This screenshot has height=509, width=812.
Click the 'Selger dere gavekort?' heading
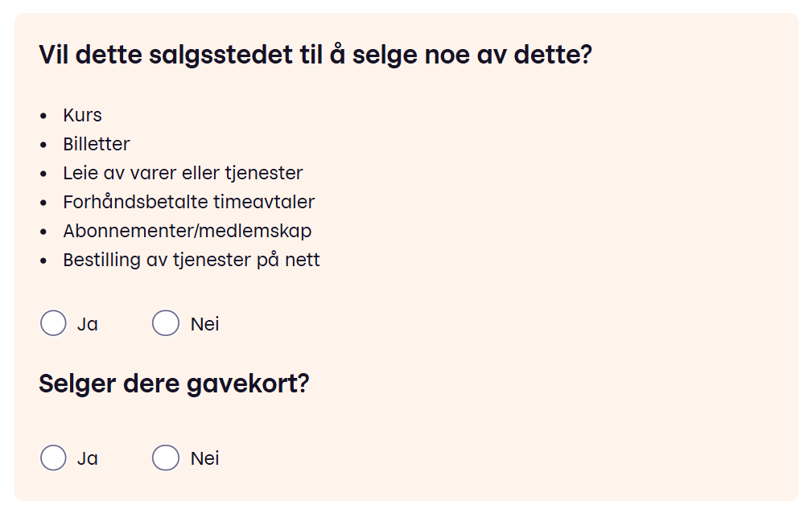(174, 384)
